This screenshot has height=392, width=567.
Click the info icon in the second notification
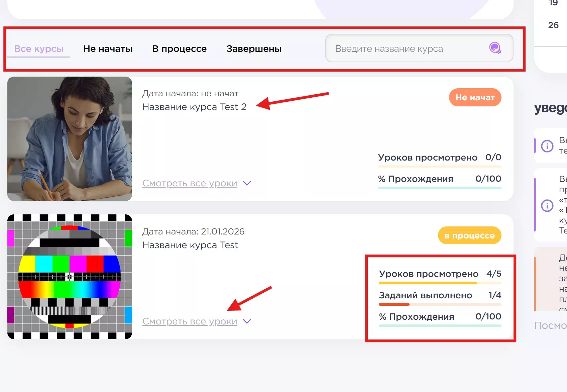[547, 205]
